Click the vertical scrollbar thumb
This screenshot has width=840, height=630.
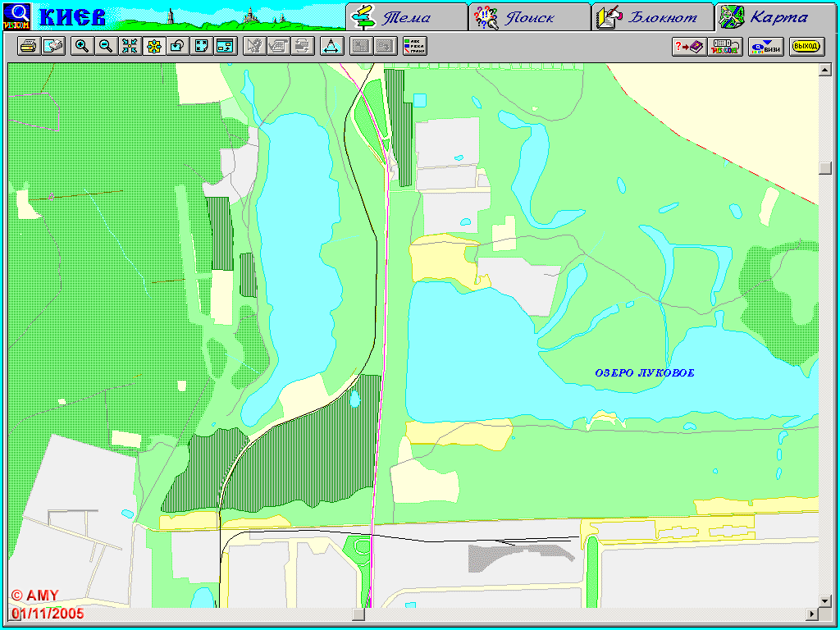click(x=825, y=167)
